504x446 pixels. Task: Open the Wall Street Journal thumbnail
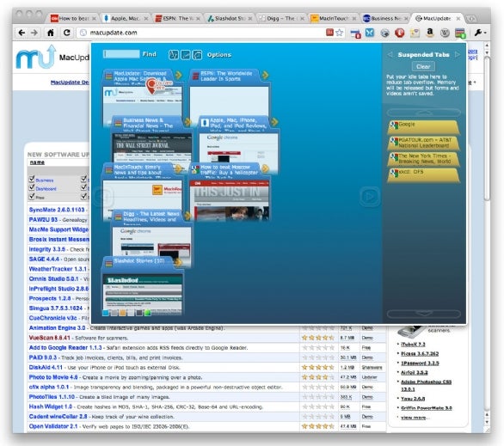tap(152, 148)
